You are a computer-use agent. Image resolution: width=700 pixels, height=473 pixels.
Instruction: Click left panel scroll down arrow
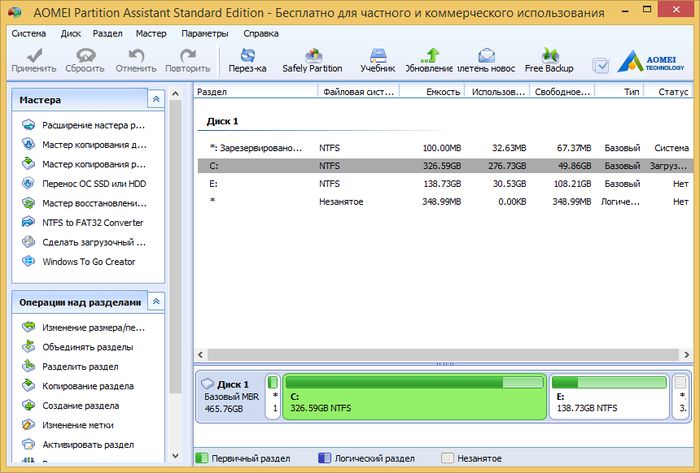[175, 456]
